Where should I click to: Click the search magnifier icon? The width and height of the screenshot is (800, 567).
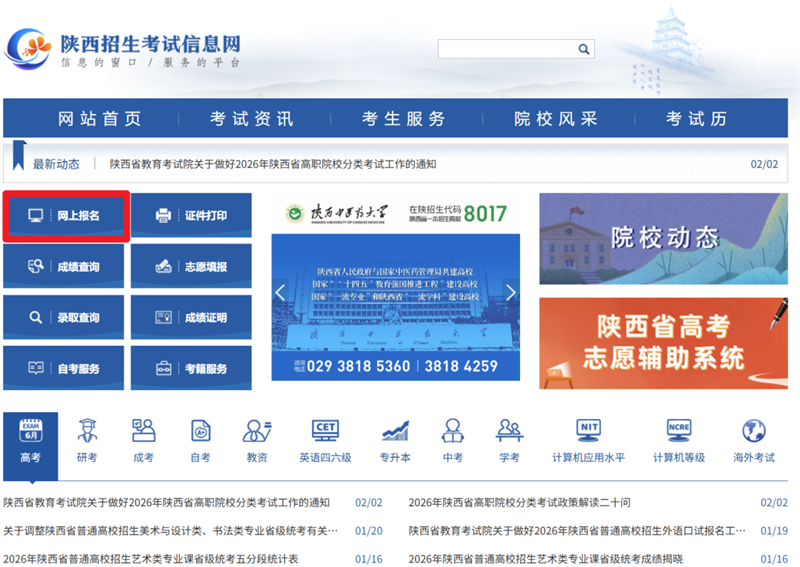pos(584,49)
